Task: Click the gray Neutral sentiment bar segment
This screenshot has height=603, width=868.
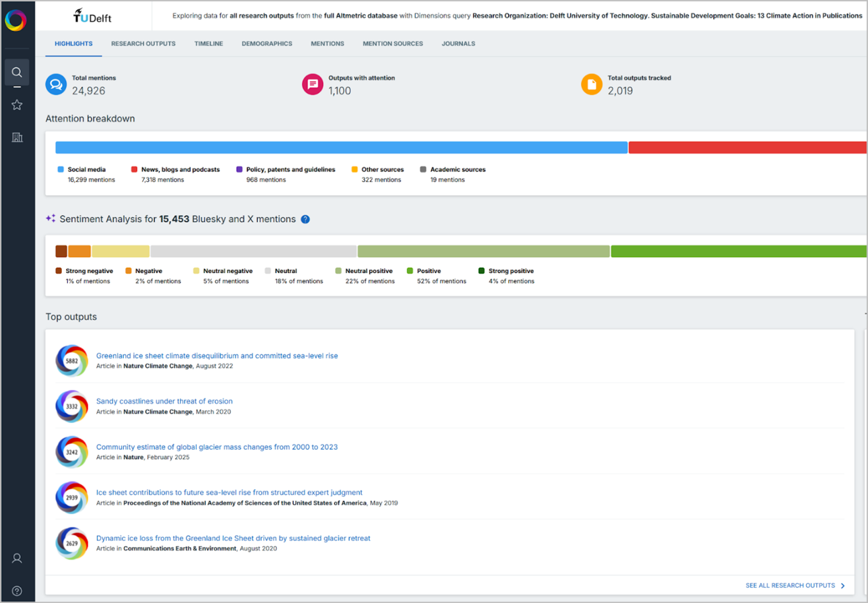Action: [253, 251]
